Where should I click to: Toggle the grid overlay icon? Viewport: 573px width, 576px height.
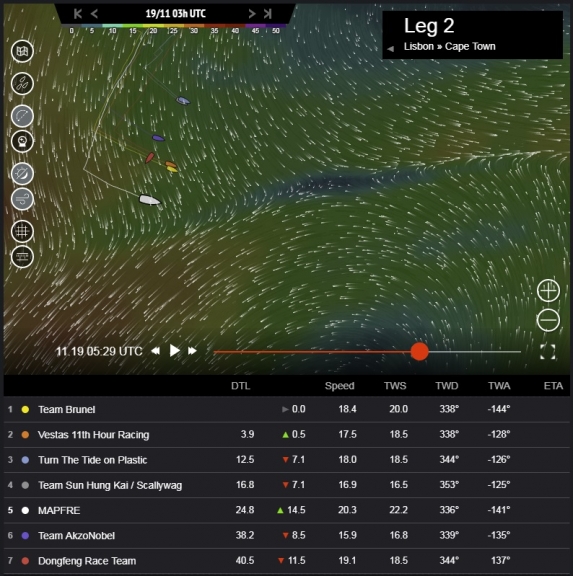point(22,231)
